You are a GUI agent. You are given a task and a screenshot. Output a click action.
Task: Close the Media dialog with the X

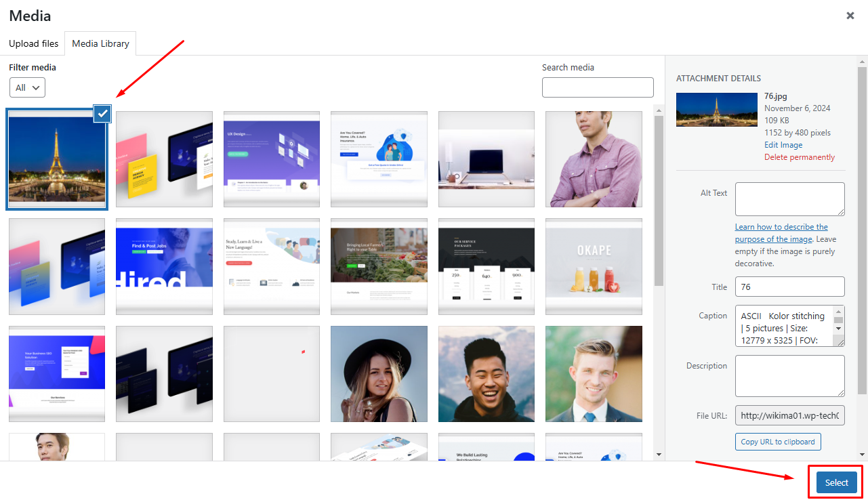850,16
